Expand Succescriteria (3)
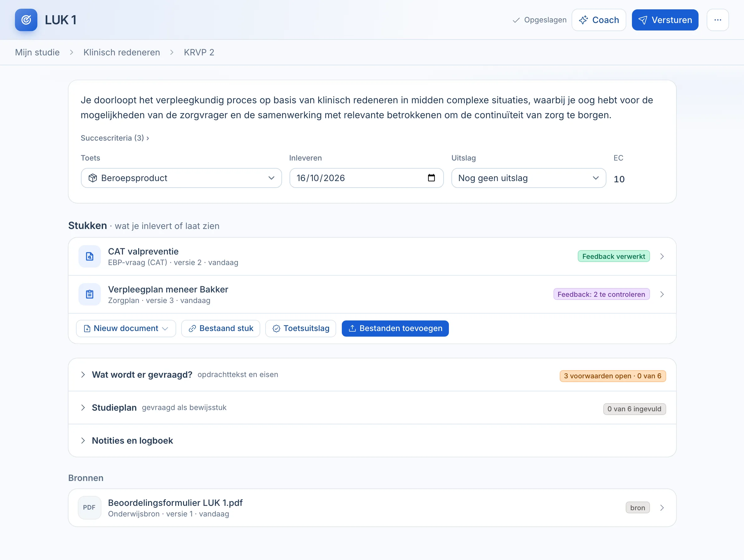Image resolution: width=744 pixels, height=560 pixels. point(115,138)
